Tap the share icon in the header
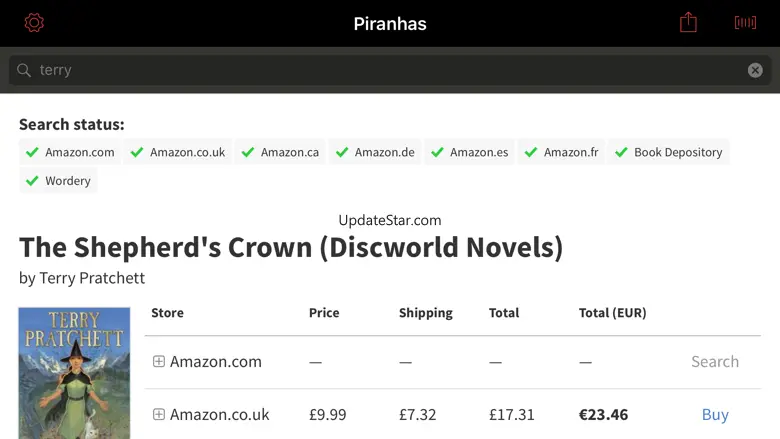Image resolution: width=780 pixels, height=439 pixels. [x=688, y=23]
